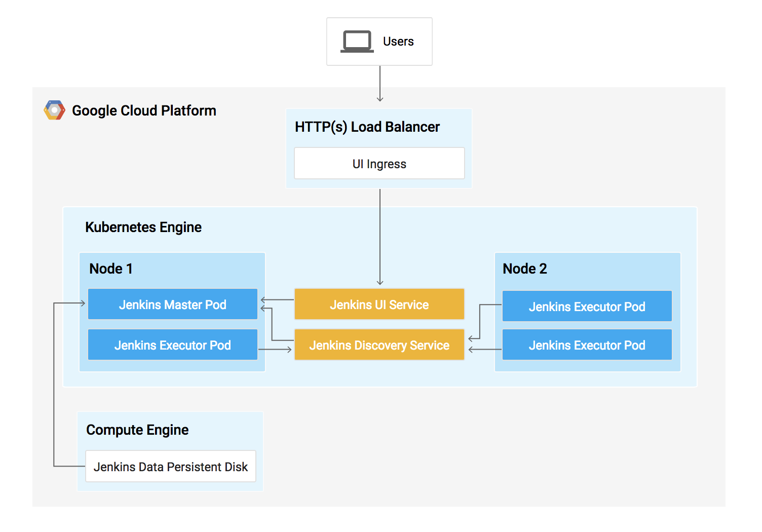Click the UI Ingress box
This screenshot has width=762, height=532.
coord(379,163)
